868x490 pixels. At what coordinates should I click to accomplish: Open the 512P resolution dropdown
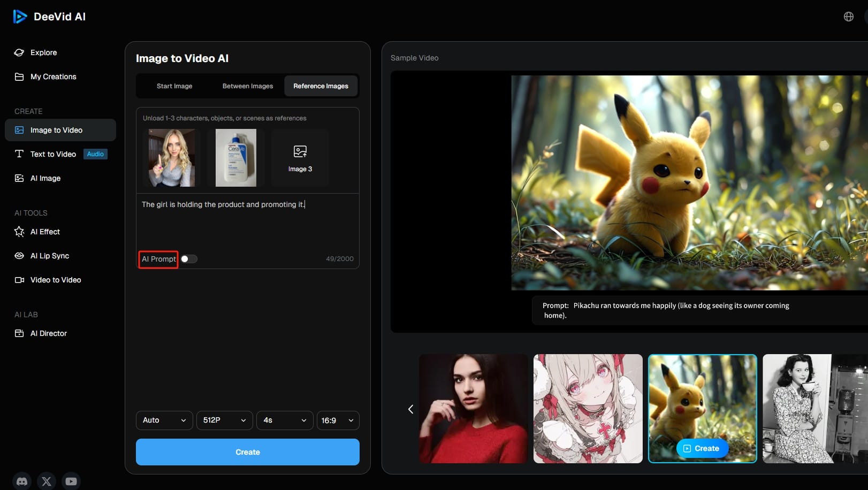tap(225, 420)
